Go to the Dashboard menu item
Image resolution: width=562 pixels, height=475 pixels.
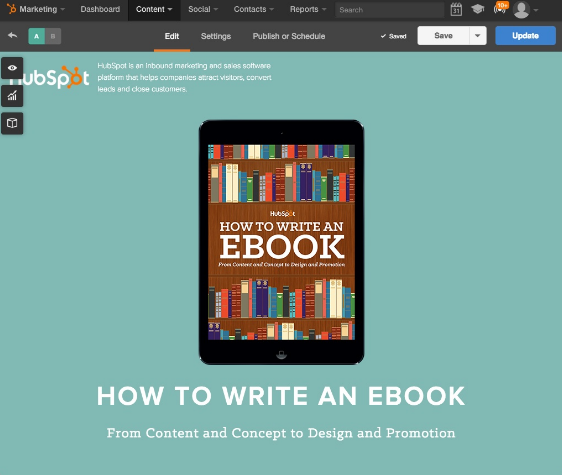[x=100, y=9]
